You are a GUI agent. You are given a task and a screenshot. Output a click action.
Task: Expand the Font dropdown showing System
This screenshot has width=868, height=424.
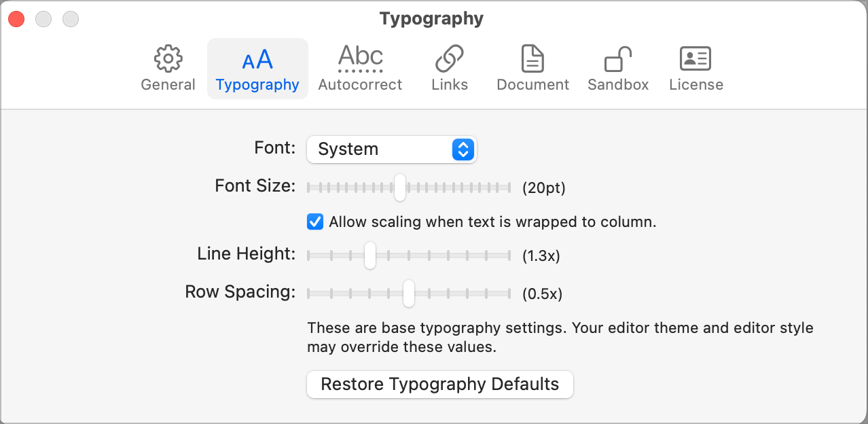point(392,149)
